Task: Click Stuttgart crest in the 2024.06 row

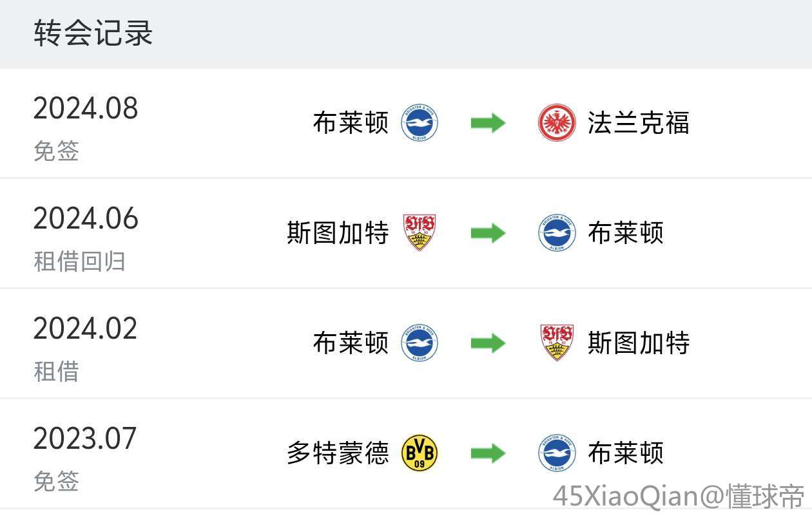Action: [x=420, y=232]
